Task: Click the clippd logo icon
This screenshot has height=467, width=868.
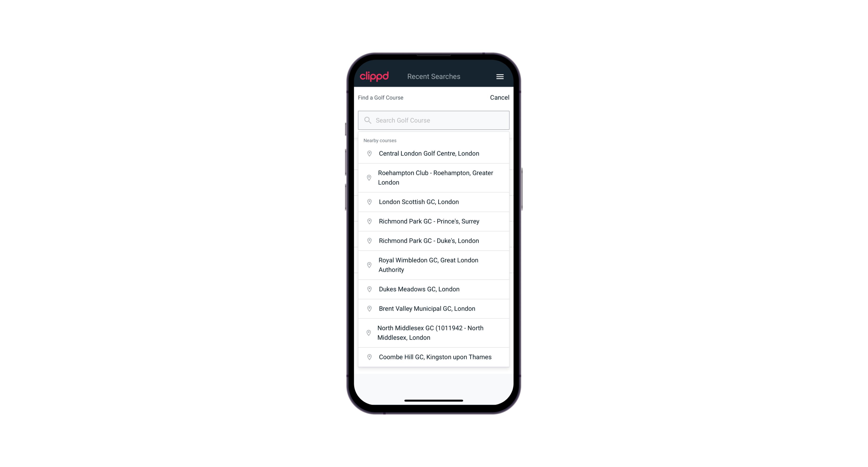Action: point(374,76)
